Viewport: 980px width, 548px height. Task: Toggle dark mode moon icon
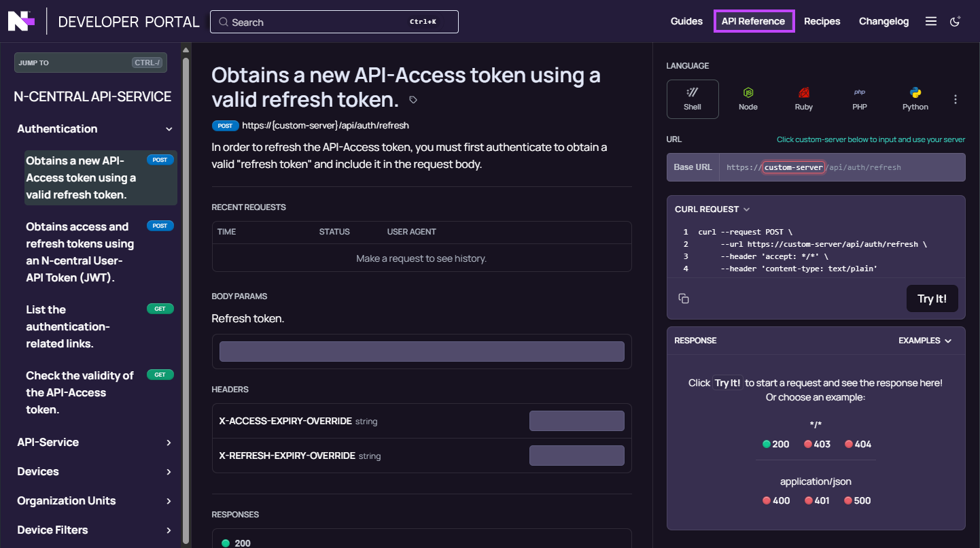(955, 21)
